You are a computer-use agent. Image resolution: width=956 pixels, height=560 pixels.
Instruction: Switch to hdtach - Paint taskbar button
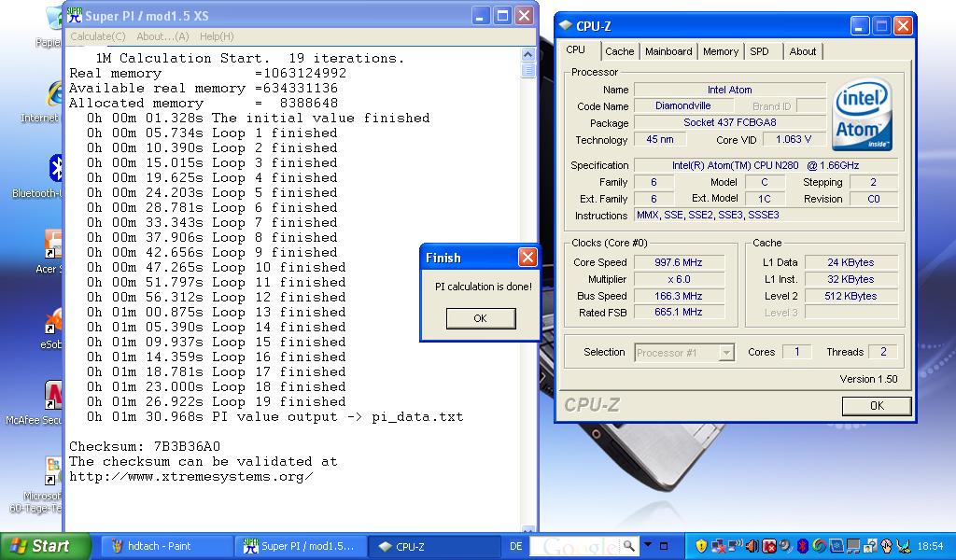pos(166,546)
